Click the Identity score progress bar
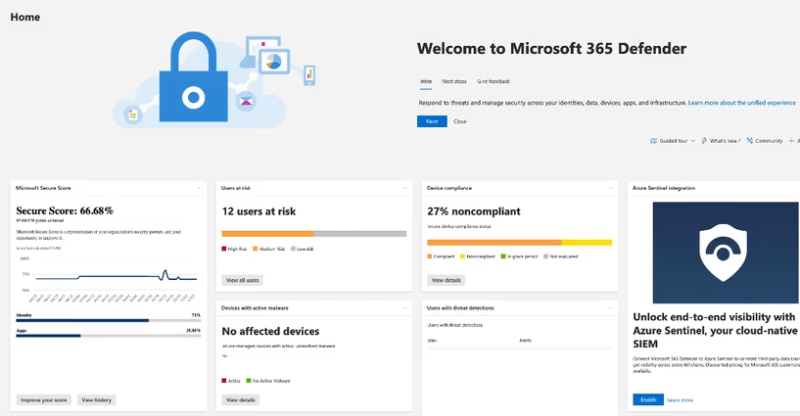Viewport: 800px width, 416px height. click(x=108, y=321)
